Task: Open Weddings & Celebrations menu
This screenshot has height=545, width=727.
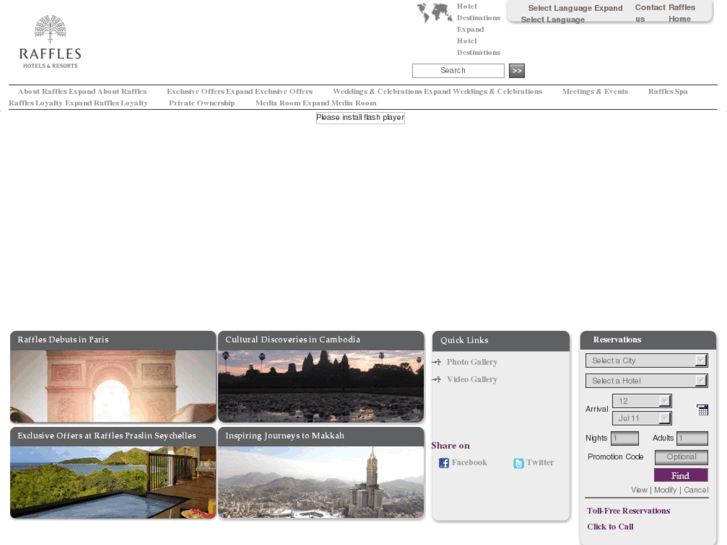Action: 437,91
